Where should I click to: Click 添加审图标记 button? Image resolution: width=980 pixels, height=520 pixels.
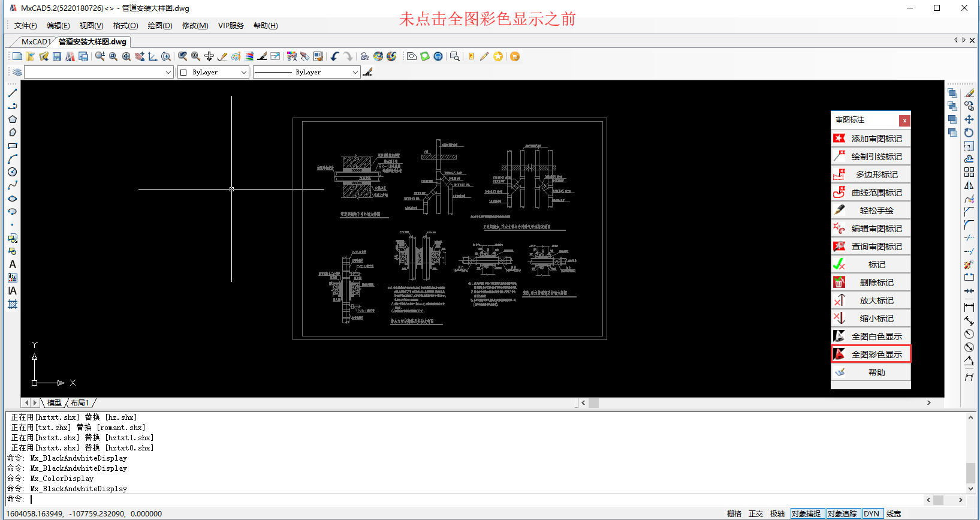(871, 139)
